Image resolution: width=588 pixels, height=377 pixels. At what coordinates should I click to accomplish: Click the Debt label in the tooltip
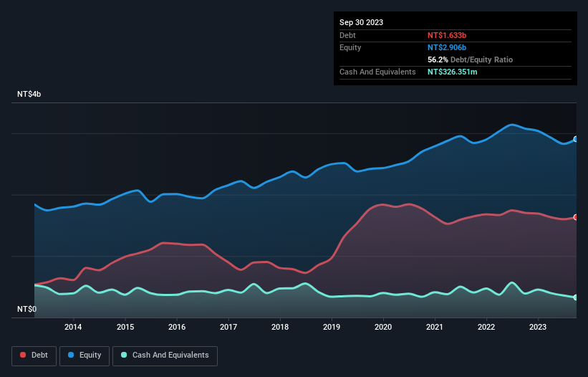pos(347,35)
